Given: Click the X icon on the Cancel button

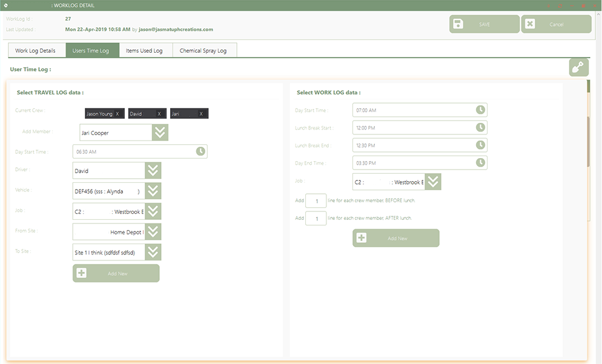Looking at the screenshot, I should pyautogui.click(x=530, y=24).
